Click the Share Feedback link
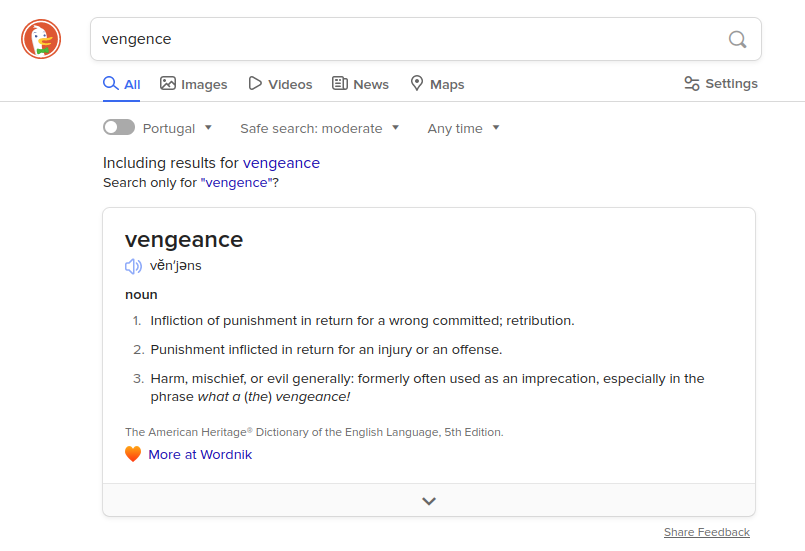 click(706, 532)
